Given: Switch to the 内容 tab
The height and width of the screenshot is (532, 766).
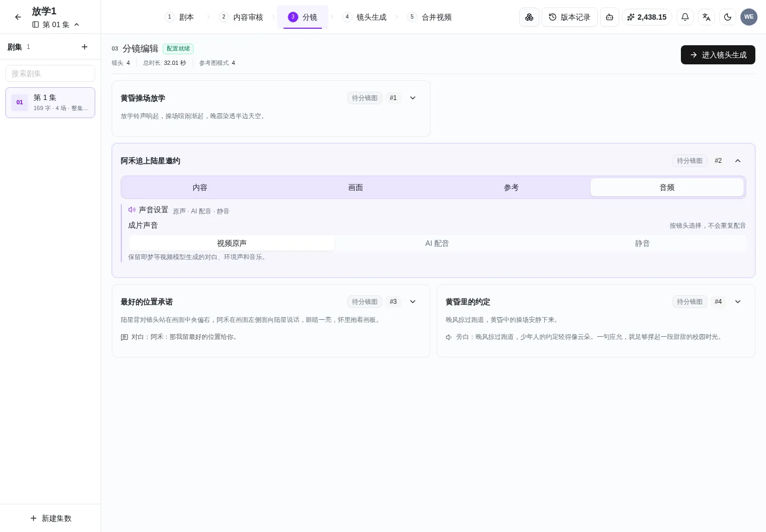Looking at the screenshot, I should tap(200, 187).
